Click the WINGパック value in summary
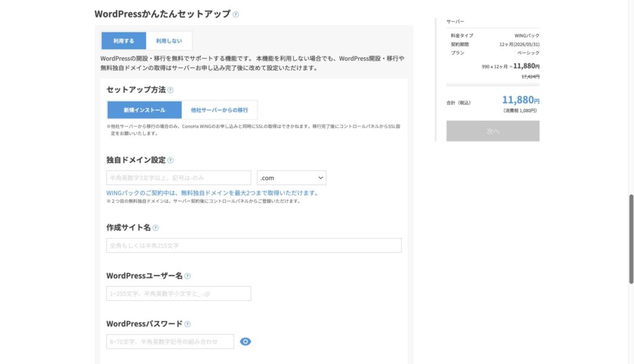The image size is (634, 364). (x=527, y=35)
